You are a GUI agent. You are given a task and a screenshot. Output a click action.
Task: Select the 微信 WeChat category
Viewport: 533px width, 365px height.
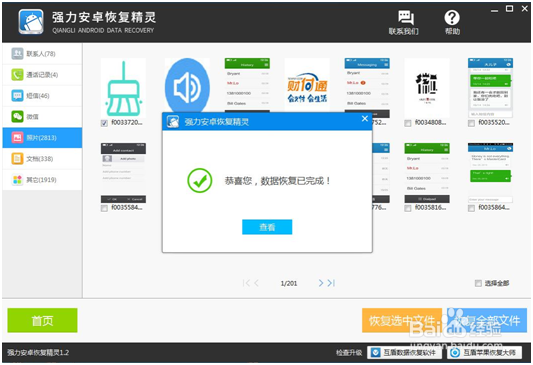[42, 117]
